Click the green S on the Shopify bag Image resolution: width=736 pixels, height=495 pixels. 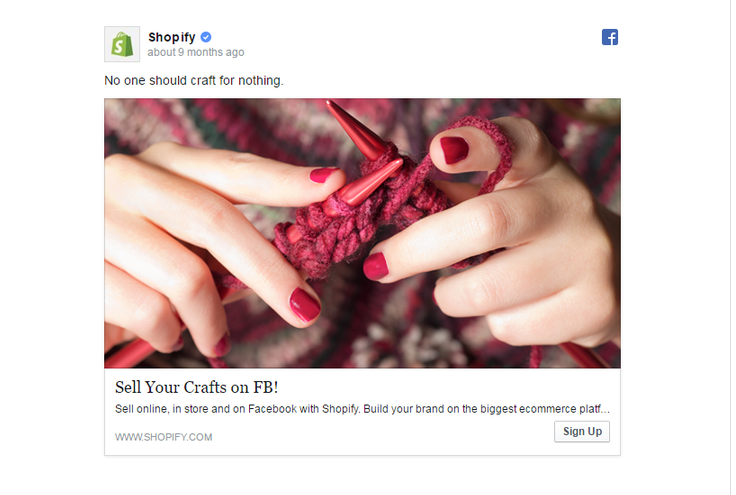[120, 46]
